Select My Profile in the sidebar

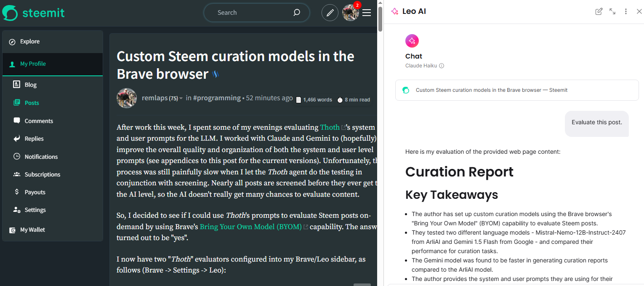[53, 64]
